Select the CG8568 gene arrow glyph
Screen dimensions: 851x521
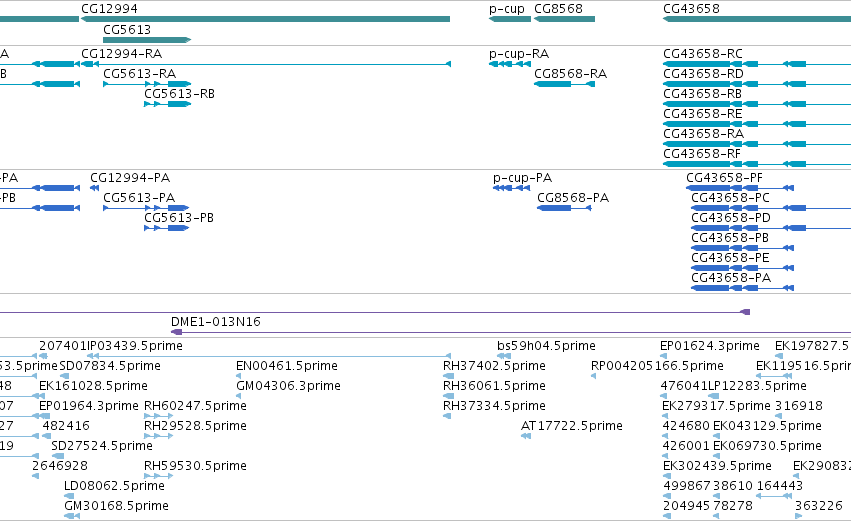click(564, 19)
